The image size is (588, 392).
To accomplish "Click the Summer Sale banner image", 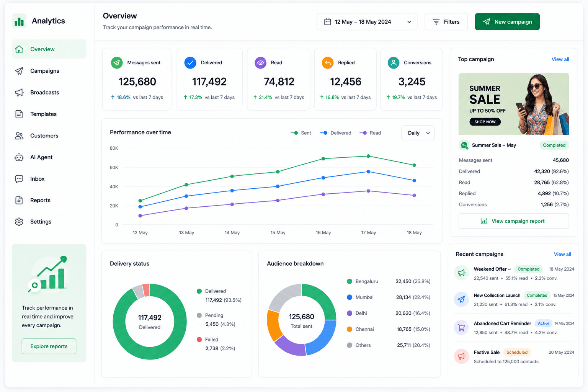I will (x=514, y=104).
